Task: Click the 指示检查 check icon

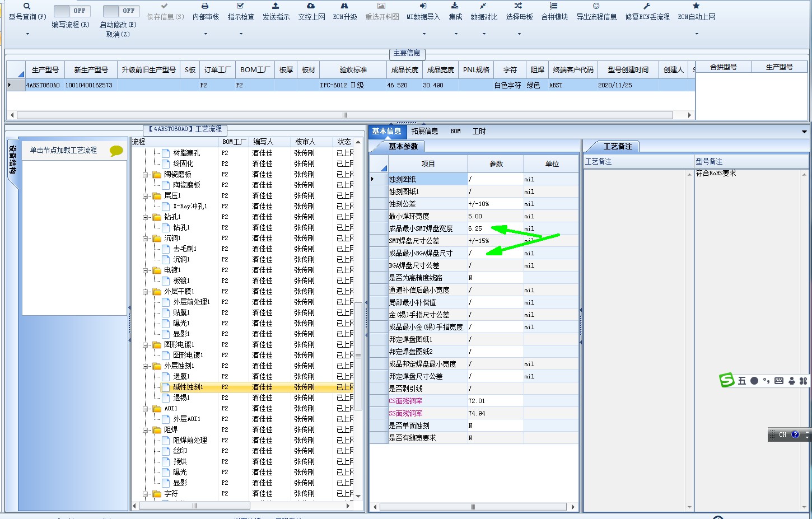Action: click(241, 6)
